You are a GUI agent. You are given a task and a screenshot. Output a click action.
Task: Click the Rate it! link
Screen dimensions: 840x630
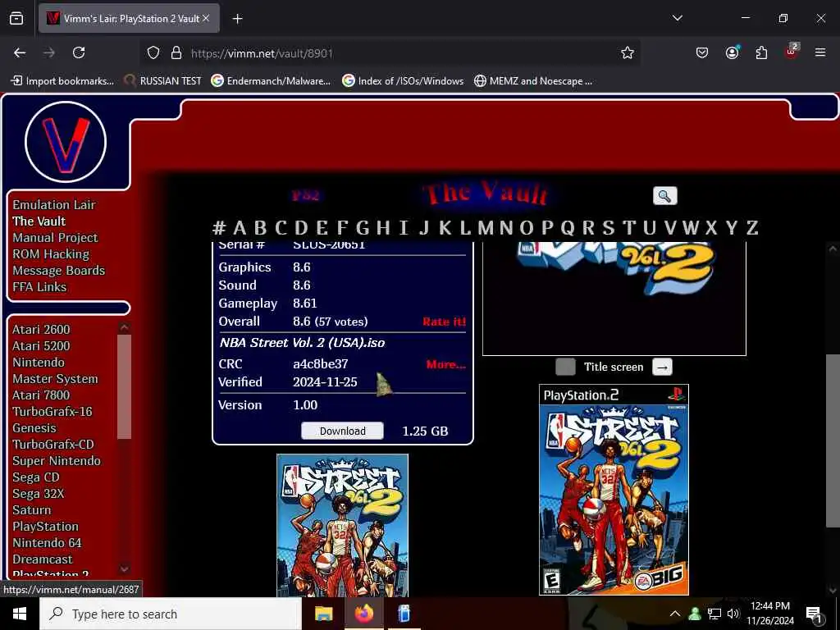tap(444, 322)
